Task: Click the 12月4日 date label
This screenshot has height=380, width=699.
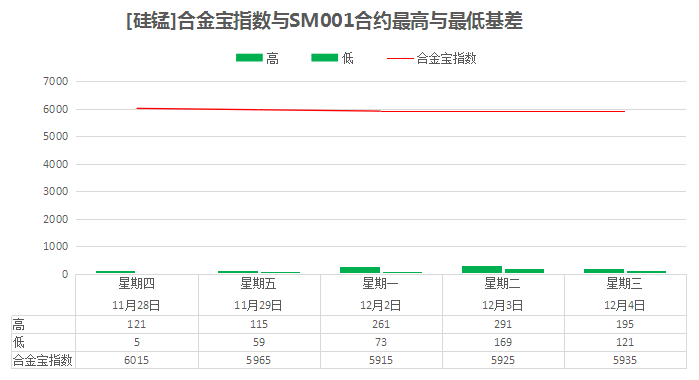Action: 625,305
